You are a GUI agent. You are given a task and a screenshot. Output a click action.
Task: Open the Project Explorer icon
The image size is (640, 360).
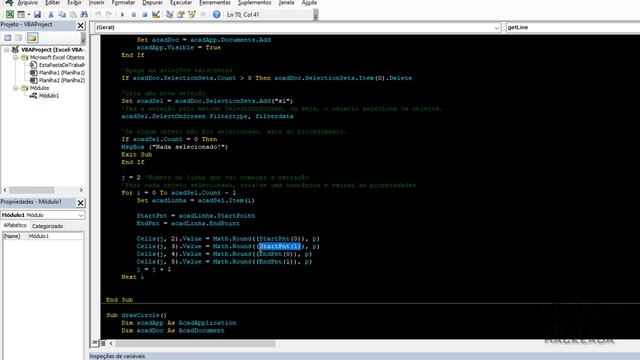(169, 14)
